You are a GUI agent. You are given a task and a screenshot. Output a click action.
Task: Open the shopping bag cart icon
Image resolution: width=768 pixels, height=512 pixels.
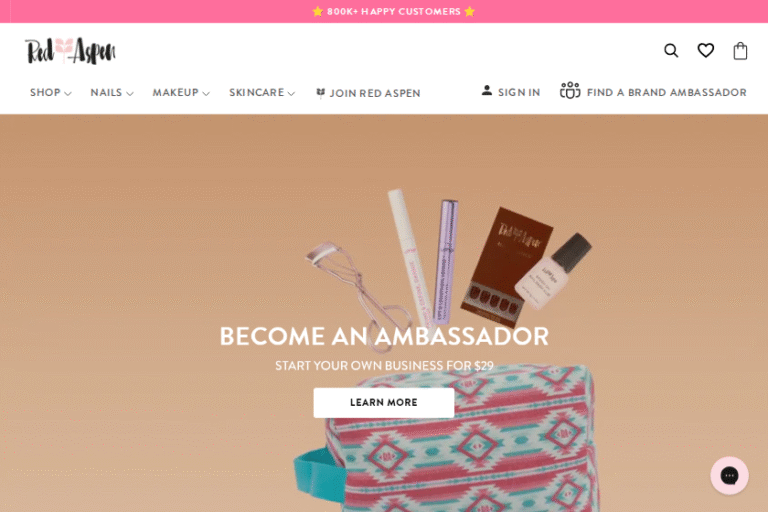tap(740, 50)
